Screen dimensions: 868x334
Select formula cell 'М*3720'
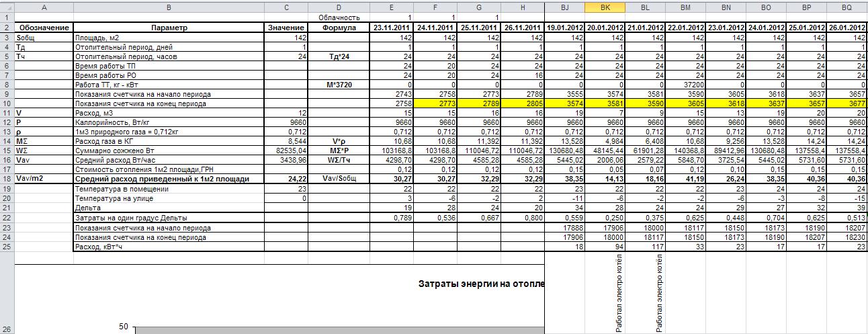coord(339,85)
